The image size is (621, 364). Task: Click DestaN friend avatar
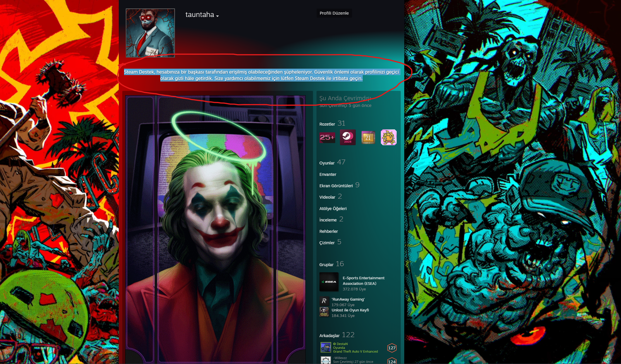pos(326,348)
